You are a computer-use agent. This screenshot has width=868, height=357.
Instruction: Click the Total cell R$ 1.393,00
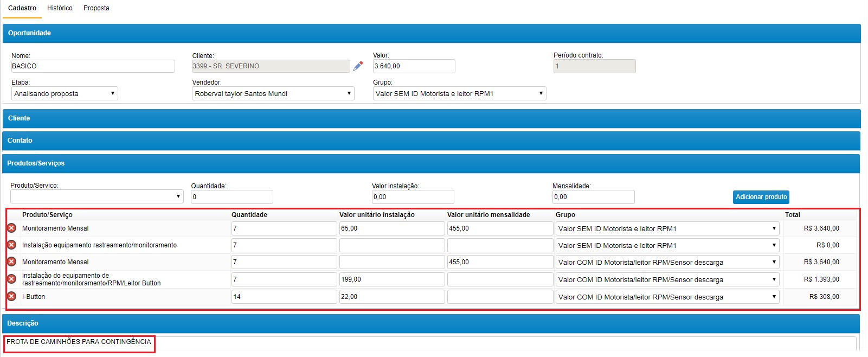pyautogui.click(x=821, y=279)
